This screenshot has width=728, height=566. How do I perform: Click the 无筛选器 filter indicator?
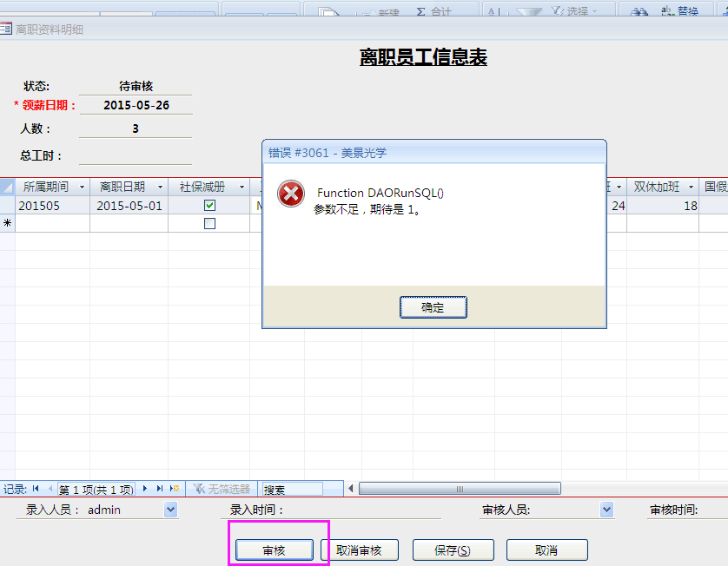click(x=222, y=490)
